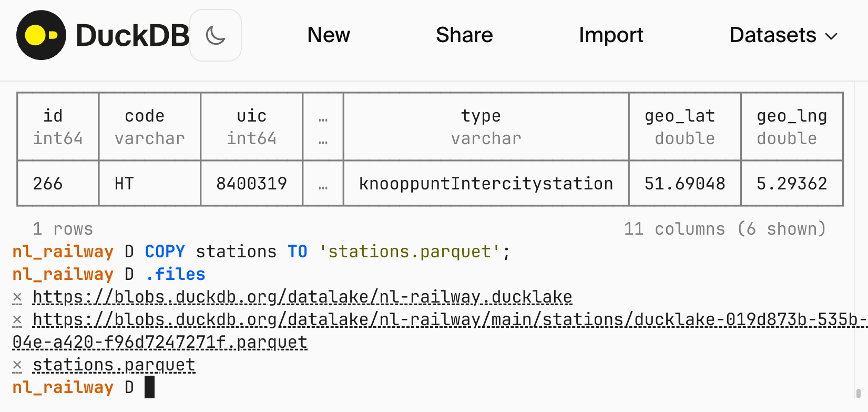
Task: Click the scrollbar thumb at the right edge
Action: point(858,394)
